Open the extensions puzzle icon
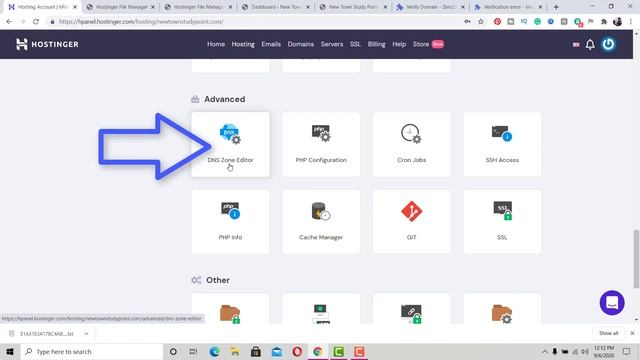 tap(604, 22)
